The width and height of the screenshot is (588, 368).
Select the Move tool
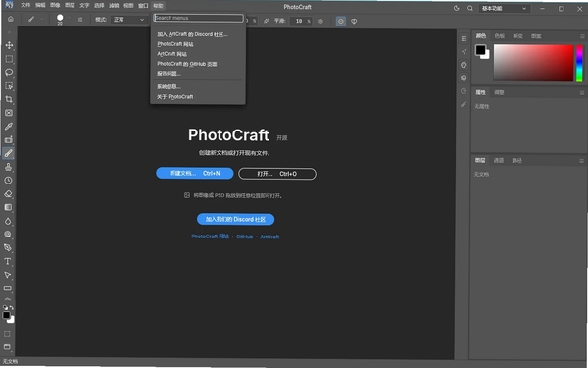click(9, 45)
